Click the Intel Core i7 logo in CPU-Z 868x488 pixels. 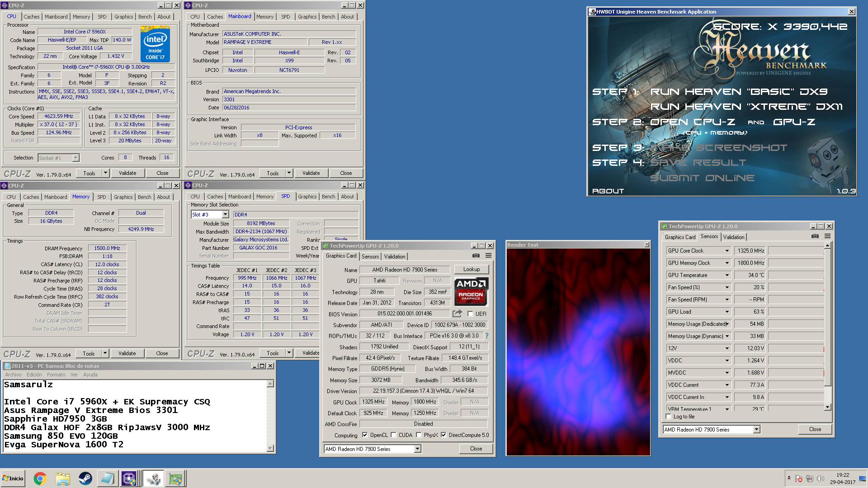point(155,44)
